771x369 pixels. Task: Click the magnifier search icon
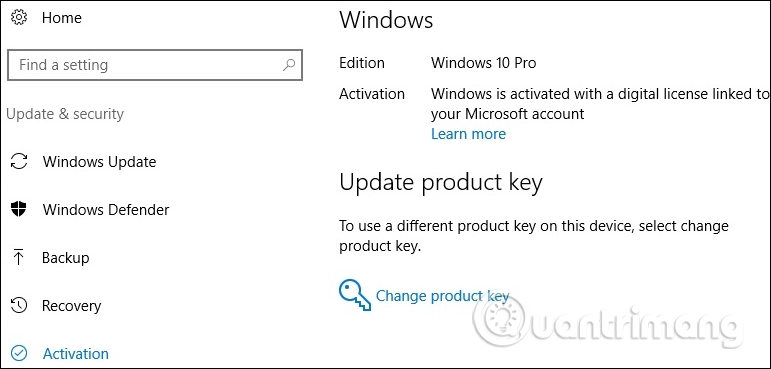click(x=289, y=64)
